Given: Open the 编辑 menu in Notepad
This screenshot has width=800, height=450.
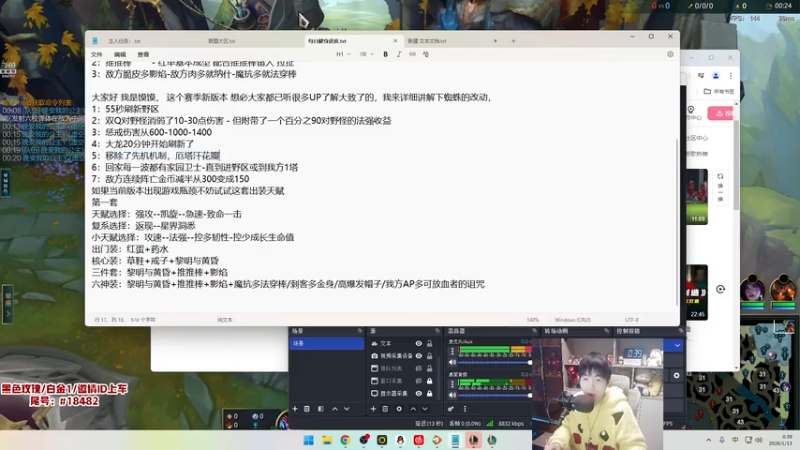Looking at the screenshot, I should [120, 55].
